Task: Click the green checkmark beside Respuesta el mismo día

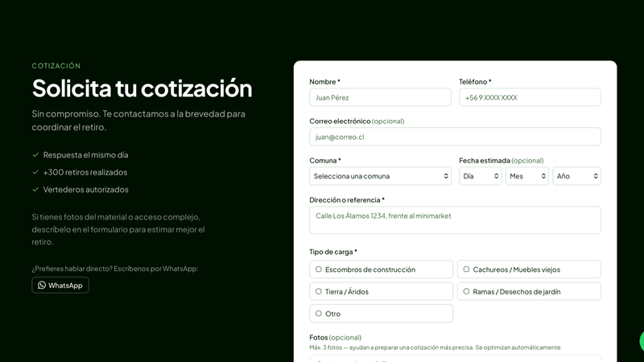Action: tap(35, 154)
